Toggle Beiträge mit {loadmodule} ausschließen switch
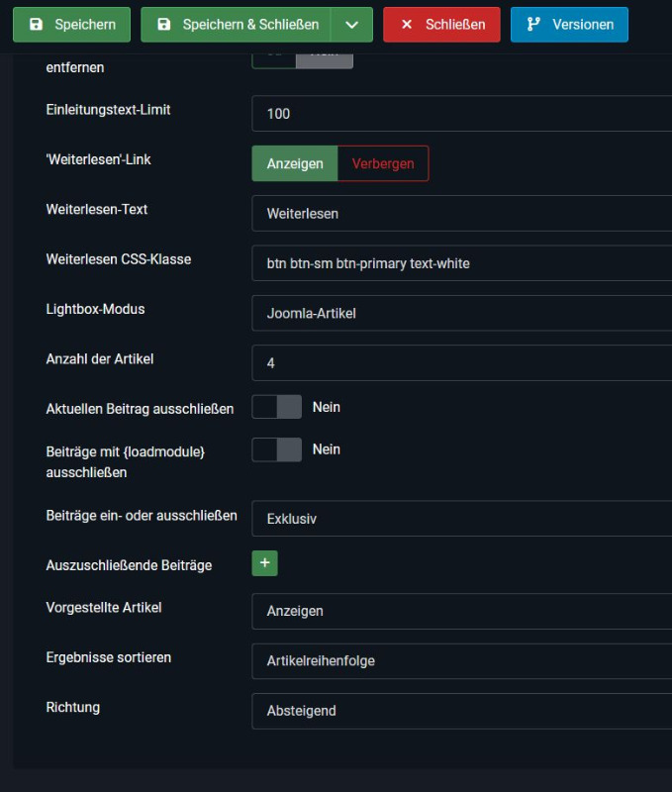 click(x=276, y=449)
